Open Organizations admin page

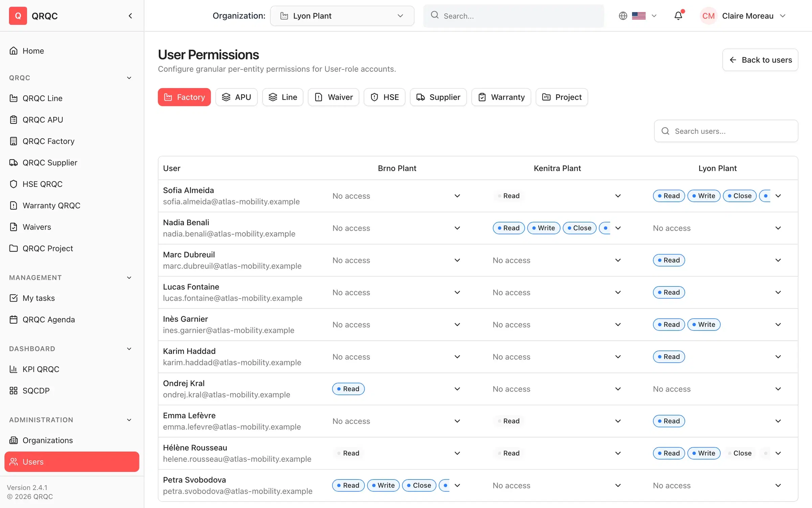[72, 440]
